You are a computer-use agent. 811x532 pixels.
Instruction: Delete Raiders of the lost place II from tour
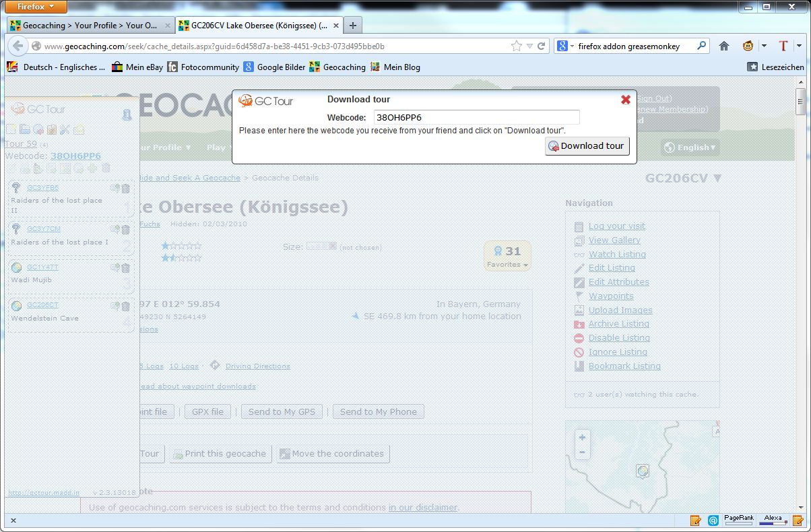tap(125, 189)
